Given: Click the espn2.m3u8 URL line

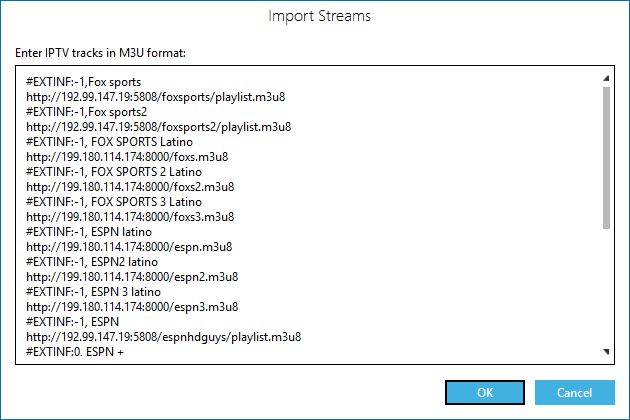Looking at the screenshot, I should 132,277.
